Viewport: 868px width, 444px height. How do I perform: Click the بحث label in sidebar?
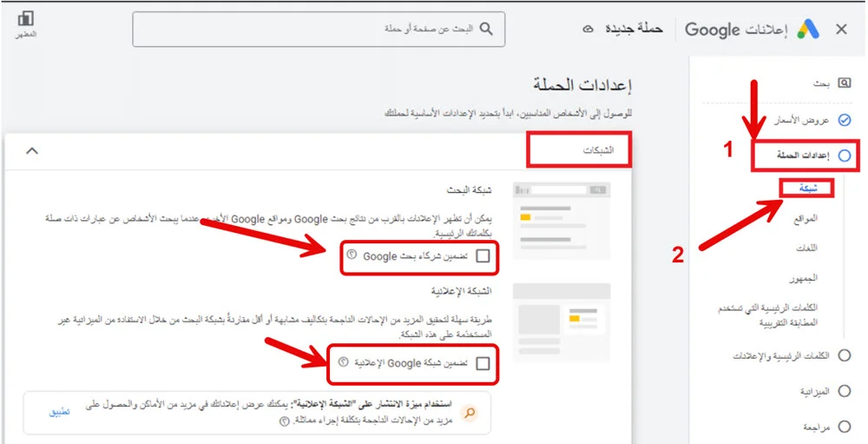[821, 83]
